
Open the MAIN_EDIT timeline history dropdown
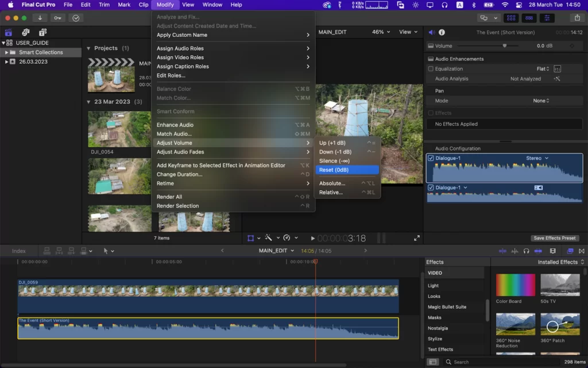click(x=276, y=251)
